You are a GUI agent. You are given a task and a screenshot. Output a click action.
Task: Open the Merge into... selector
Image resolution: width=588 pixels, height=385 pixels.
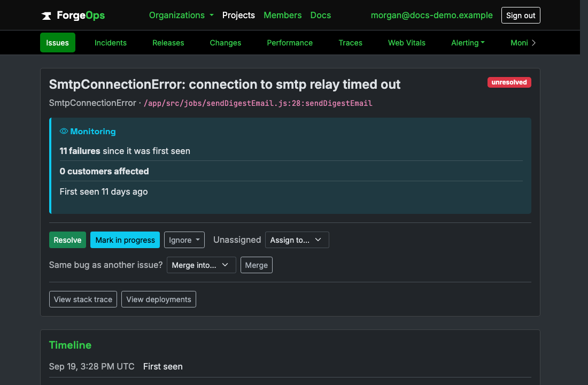coord(201,265)
